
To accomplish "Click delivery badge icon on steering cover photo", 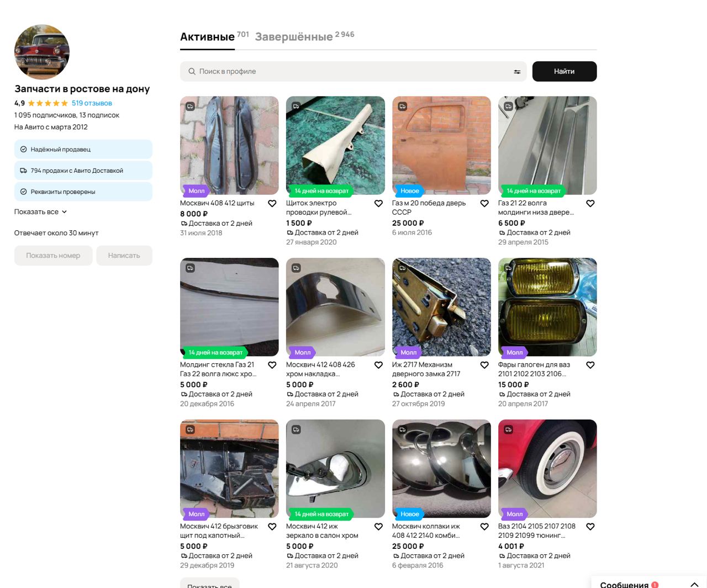I will [296, 106].
